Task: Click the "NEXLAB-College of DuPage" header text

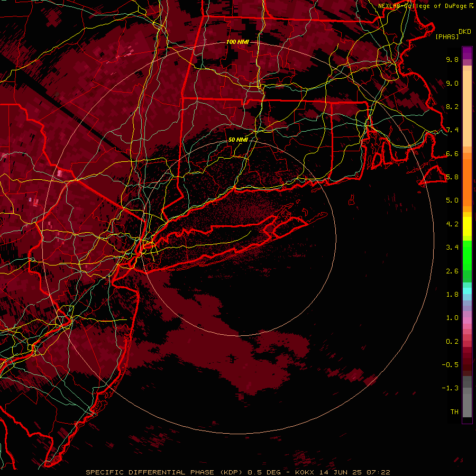Action: 424,6
